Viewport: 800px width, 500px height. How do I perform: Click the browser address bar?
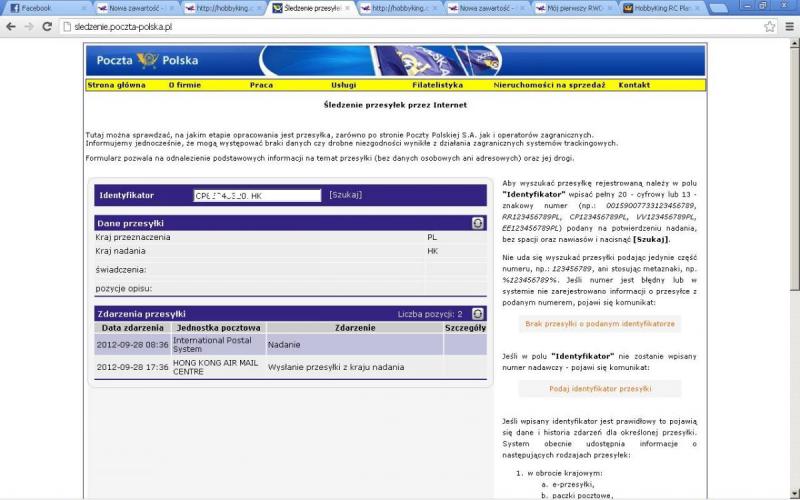(400, 26)
